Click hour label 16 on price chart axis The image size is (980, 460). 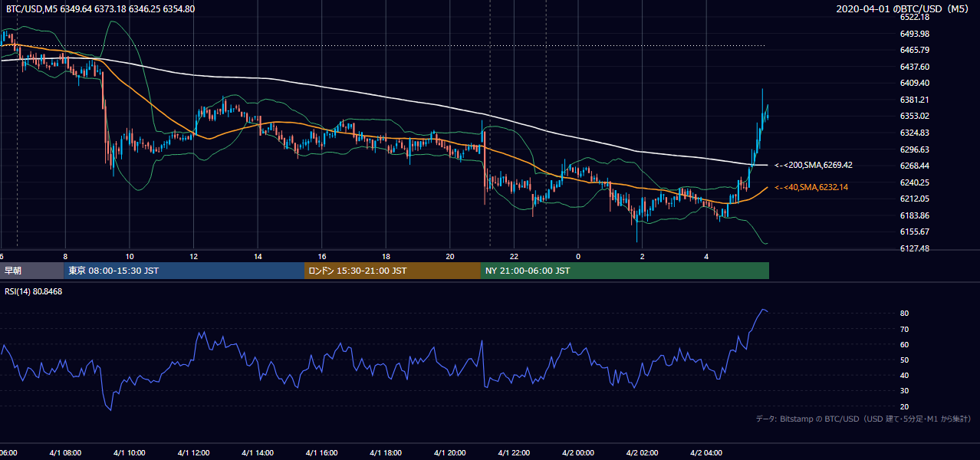point(322,256)
